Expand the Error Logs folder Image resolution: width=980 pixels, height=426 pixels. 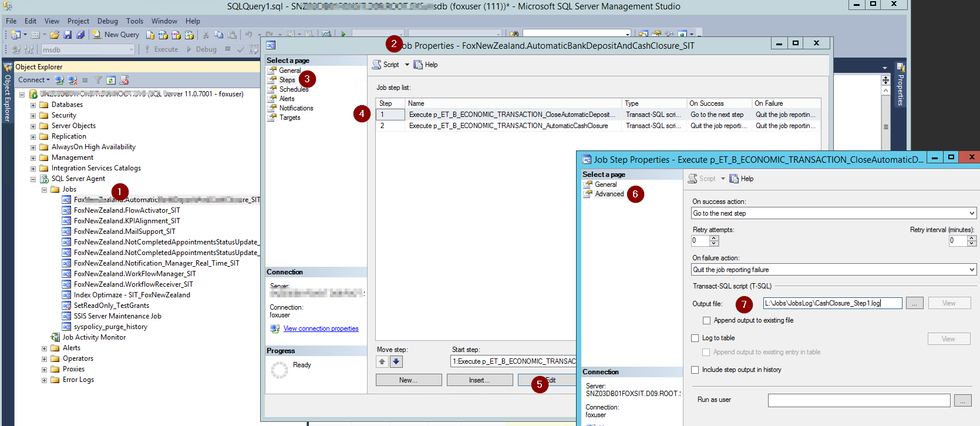coord(44,380)
